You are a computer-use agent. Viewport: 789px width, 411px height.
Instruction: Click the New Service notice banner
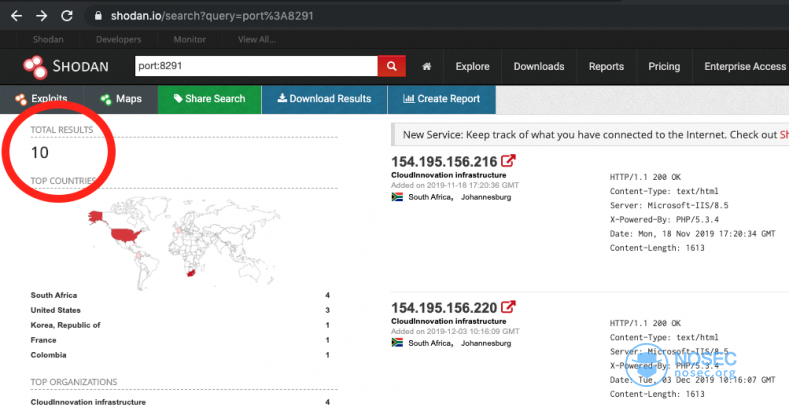click(590, 135)
